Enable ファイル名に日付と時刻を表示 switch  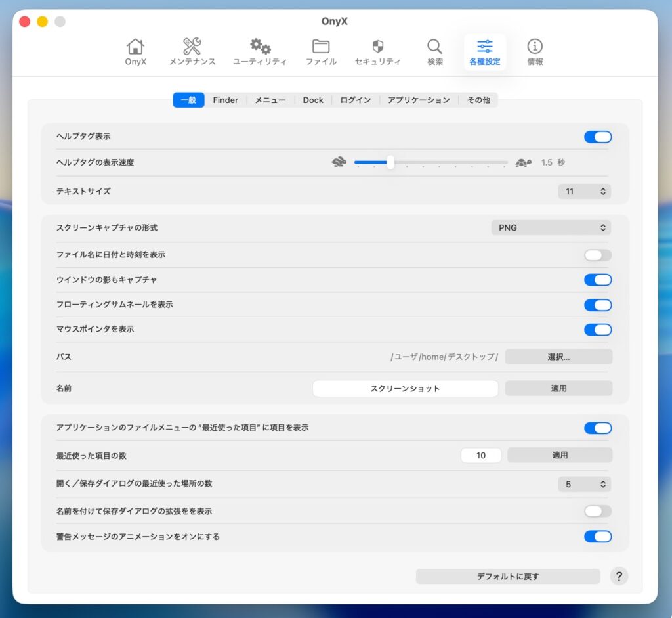coord(597,255)
